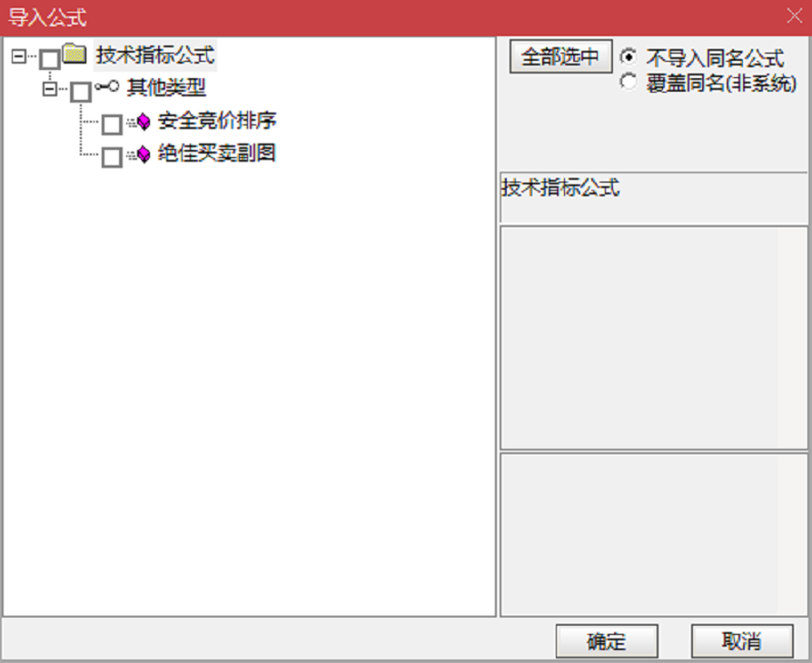Viewport: 812px width, 663px height.
Task: Click the magenta formula icon for 安全竞价排序
Action: 138,123
